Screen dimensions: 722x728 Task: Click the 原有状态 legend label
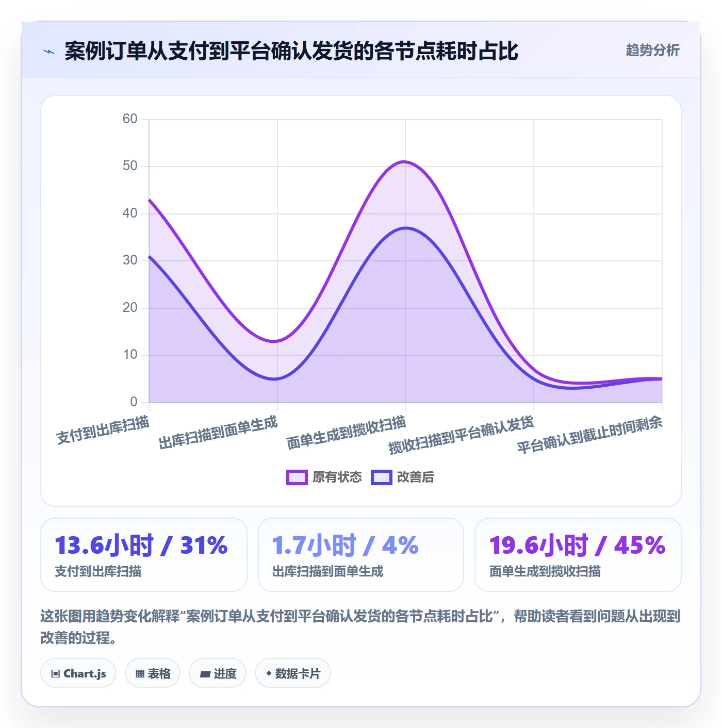coord(337,477)
